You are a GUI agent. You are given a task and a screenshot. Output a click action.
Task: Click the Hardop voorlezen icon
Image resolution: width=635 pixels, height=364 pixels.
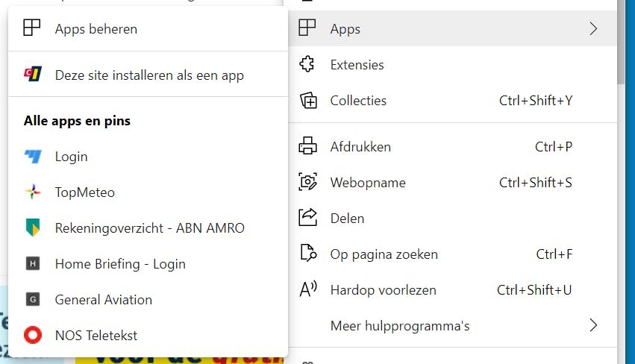coord(307,290)
